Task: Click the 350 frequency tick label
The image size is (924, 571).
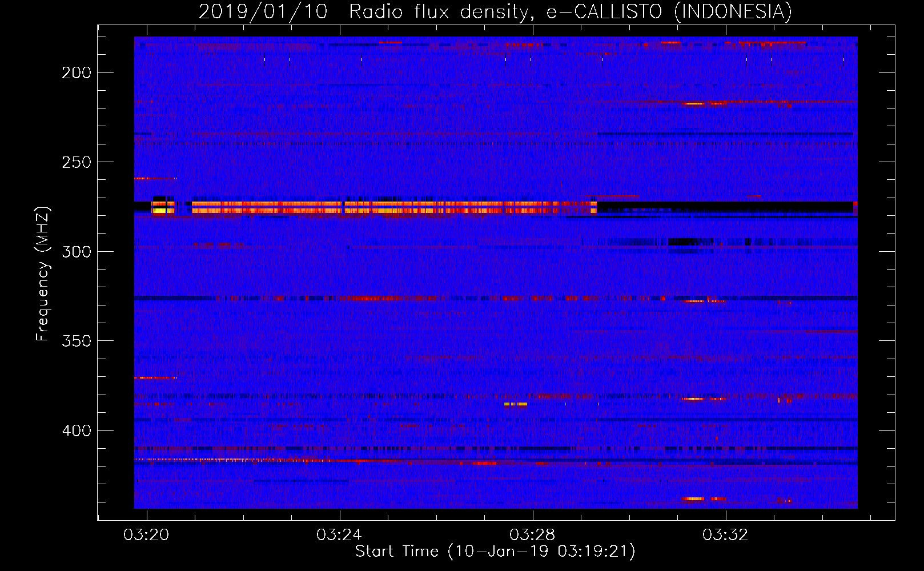Action: tap(77, 341)
